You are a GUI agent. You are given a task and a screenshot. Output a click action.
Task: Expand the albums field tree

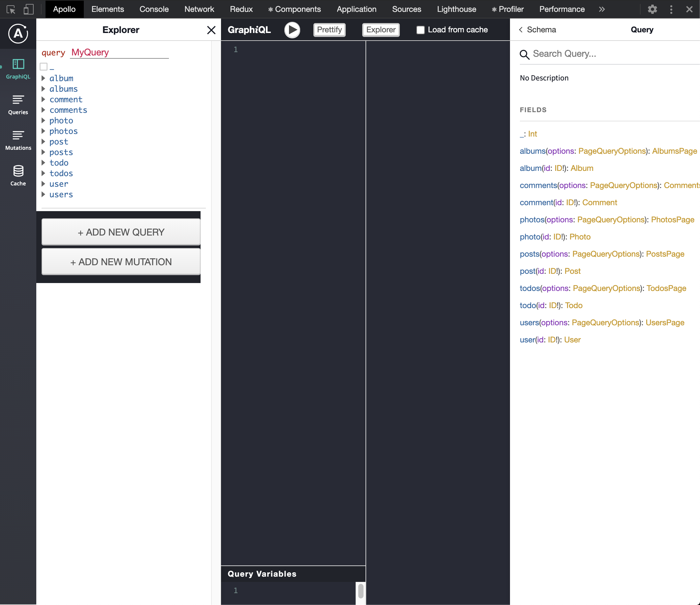point(43,89)
